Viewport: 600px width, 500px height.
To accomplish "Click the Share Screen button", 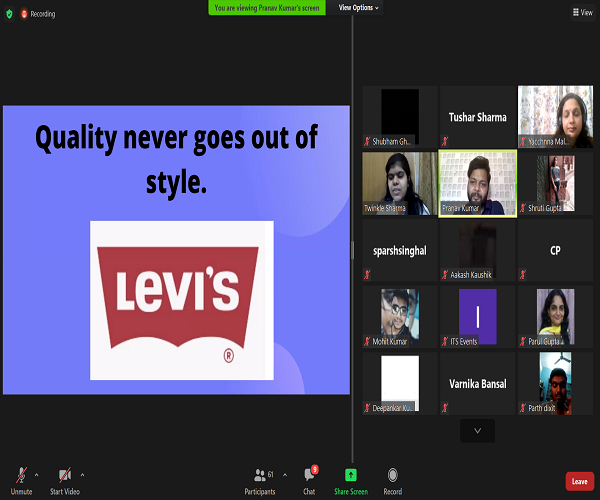I will 351,482.
